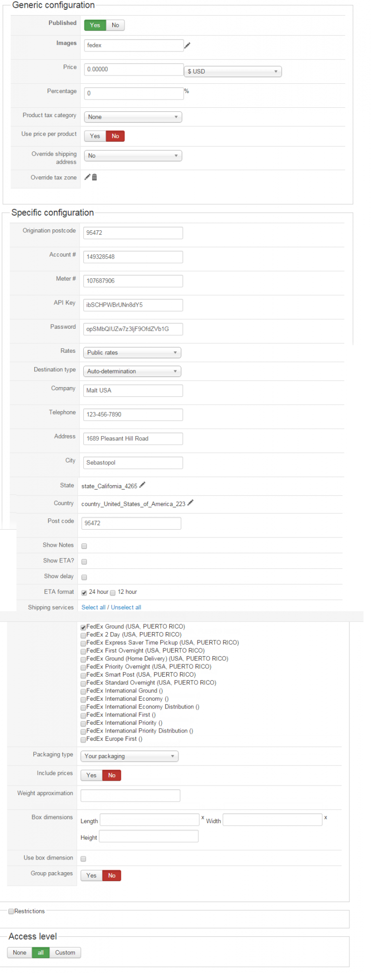Enable the Show ETA? checkbox
Screen dimensions: 371x980
(84, 562)
